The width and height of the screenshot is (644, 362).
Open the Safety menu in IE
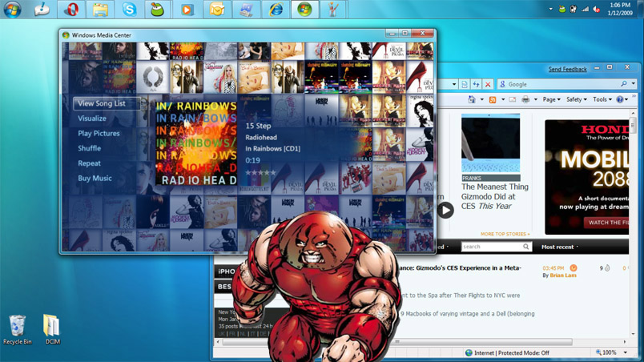pos(576,99)
